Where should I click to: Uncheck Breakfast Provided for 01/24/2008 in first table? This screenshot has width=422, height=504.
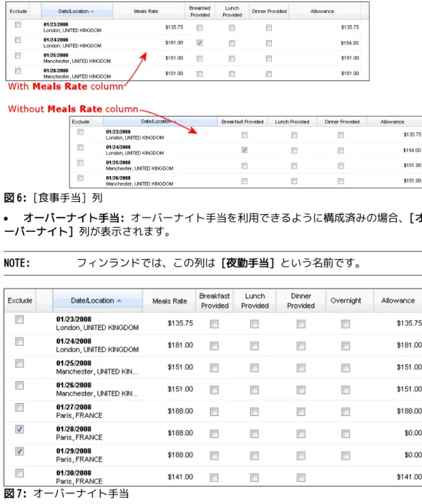(200, 43)
